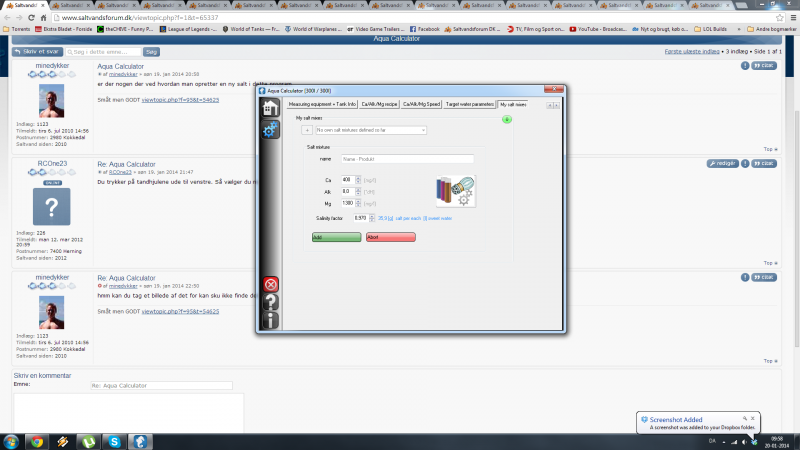Select the gears settings icon in sidebar
800x450 pixels.
[271, 130]
